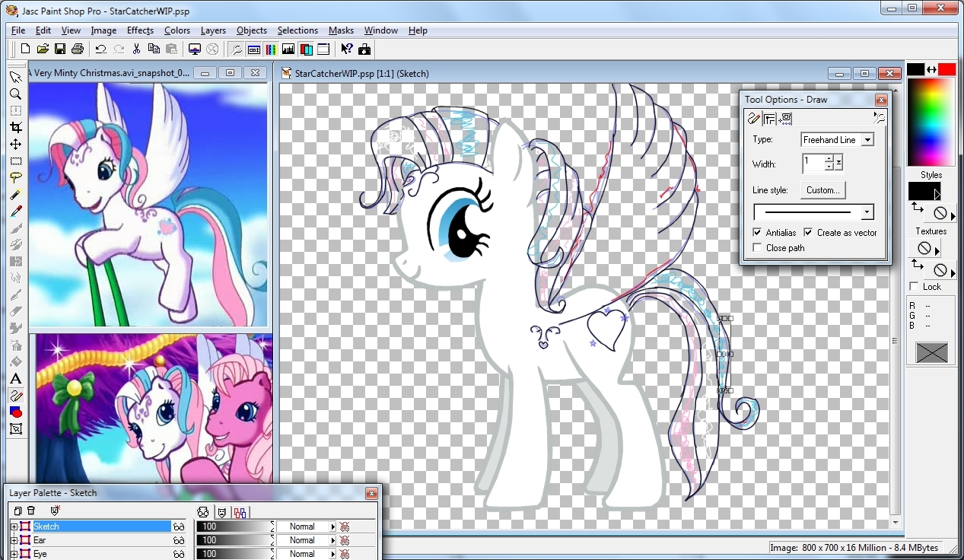The image size is (964, 560).
Task: Enable the Close path checkbox
Action: point(757,248)
